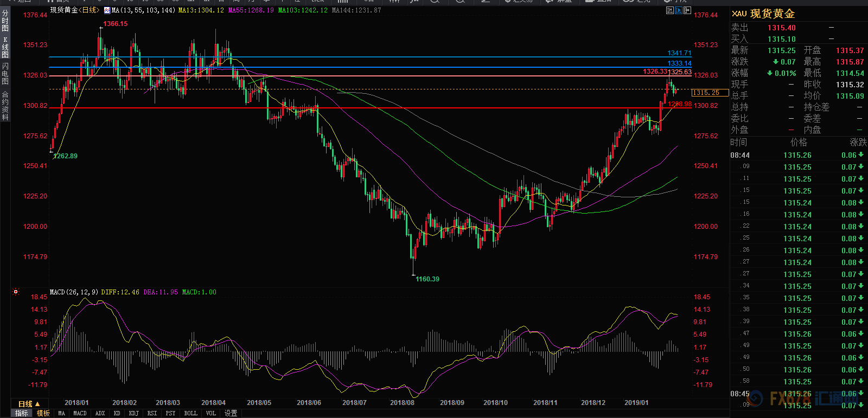This screenshot has height=418, width=868.
Task: Open the K线图 side tab
Action: click(x=5, y=47)
